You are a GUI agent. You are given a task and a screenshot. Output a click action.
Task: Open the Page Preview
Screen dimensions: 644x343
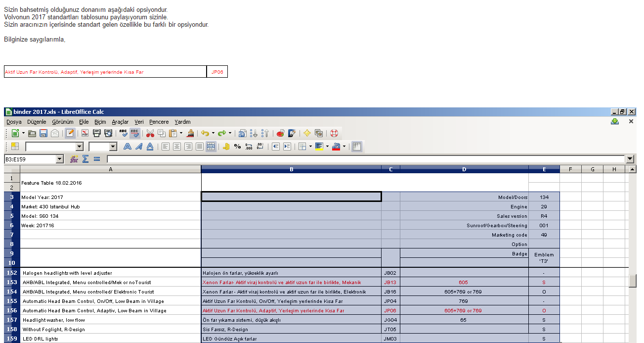[x=108, y=133]
